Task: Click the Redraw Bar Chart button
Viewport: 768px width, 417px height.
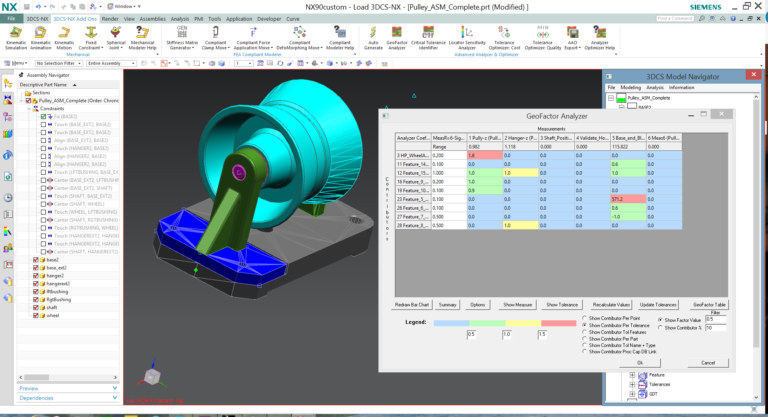Action: (412, 305)
